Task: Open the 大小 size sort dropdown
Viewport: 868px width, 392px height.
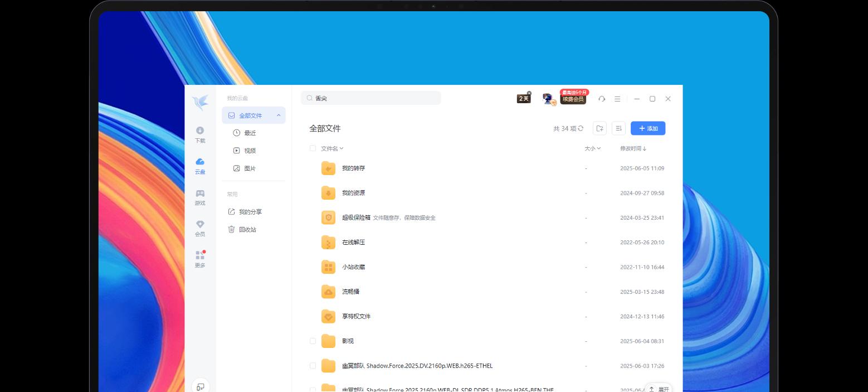Action: point(592,148)
